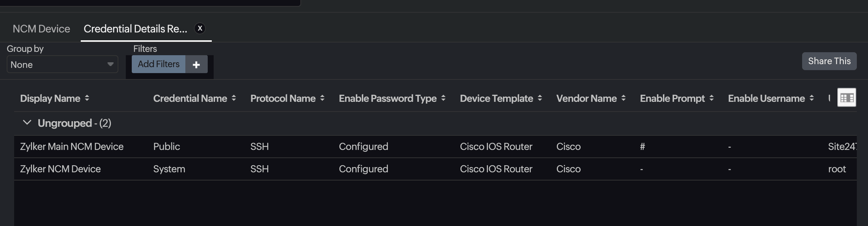
Task: Sort by Device Template column arrows
Action: 540,98
